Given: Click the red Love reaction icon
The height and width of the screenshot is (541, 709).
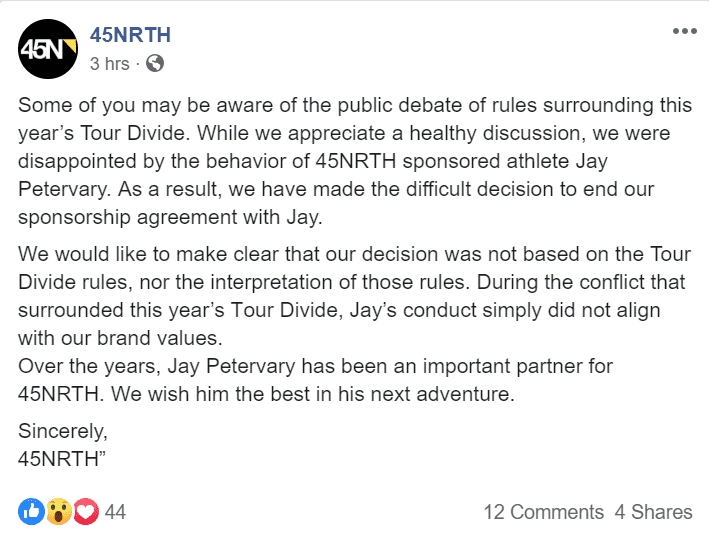Looking at the screenshot, I should point(85,512).
